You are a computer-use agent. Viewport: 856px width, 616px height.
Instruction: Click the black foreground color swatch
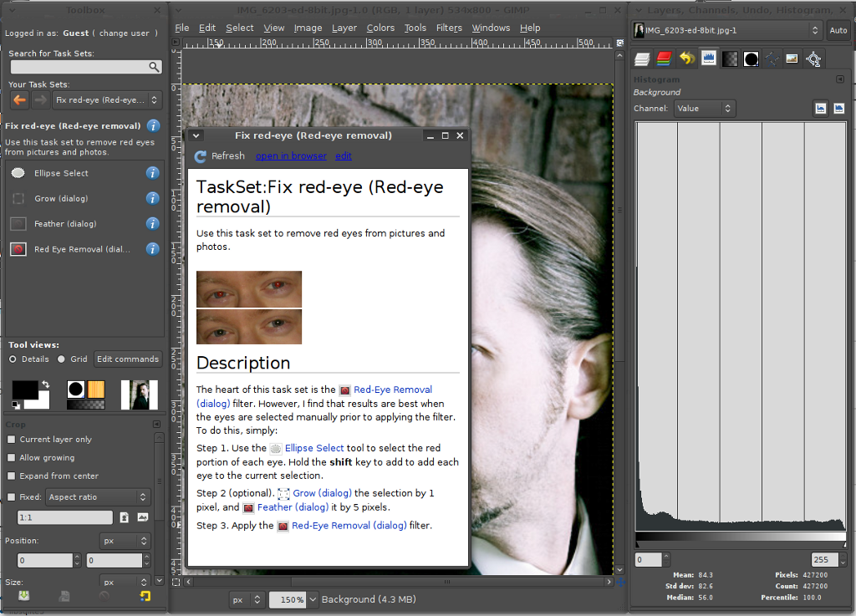(x=24, y=389)
